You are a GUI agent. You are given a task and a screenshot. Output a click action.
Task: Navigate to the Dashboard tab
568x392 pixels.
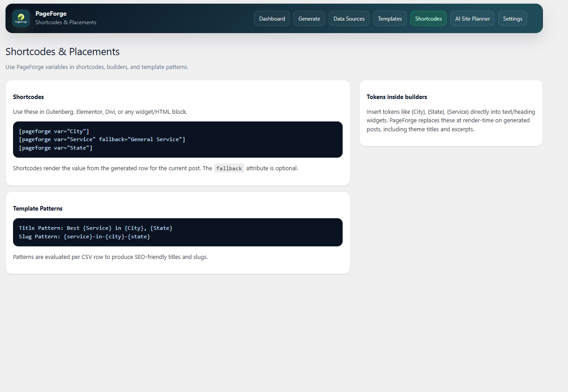pos(271,18)
